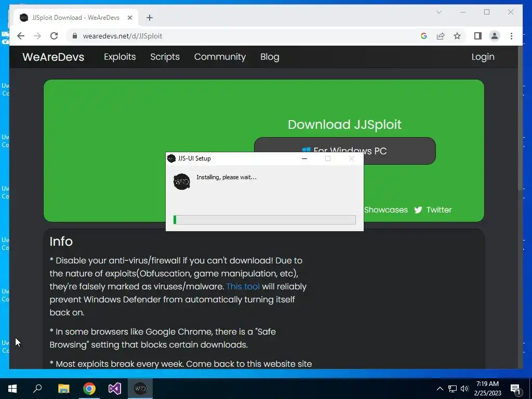The width and height of the screenshot is (532, 399).
Task: Open the Windows Start menu
Action: 12,389
